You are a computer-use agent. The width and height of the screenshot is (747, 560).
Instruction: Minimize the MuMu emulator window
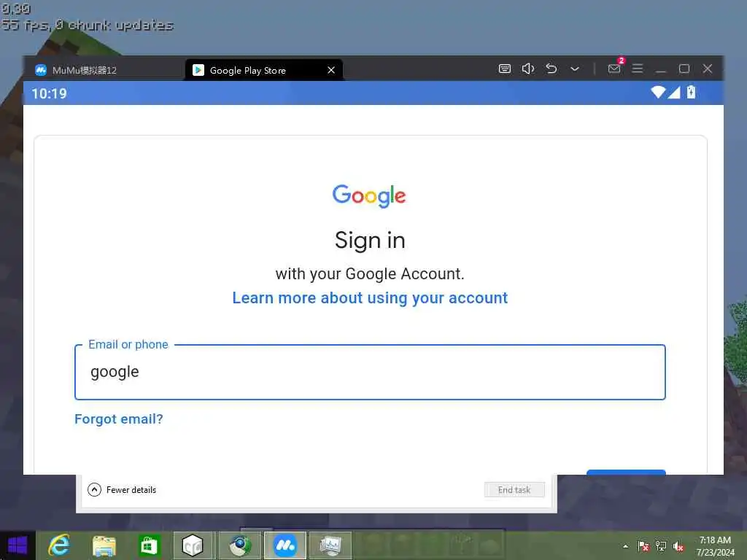click(660, 69)
